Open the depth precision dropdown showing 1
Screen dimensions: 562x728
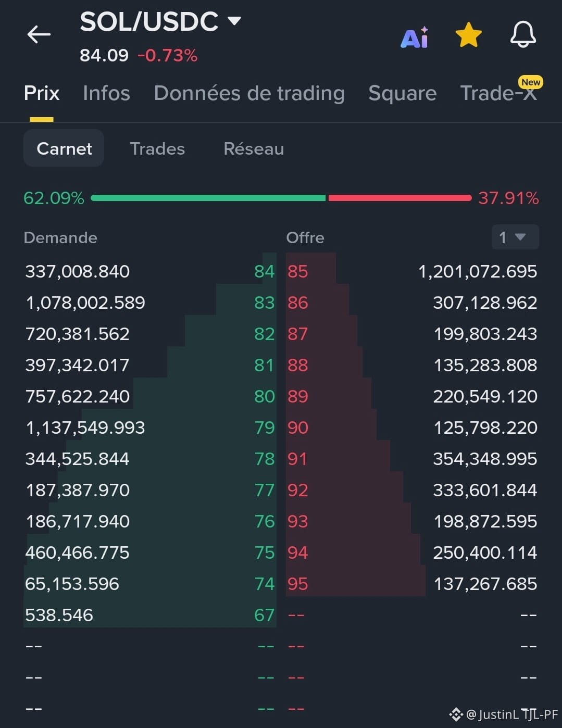(515, 237)
